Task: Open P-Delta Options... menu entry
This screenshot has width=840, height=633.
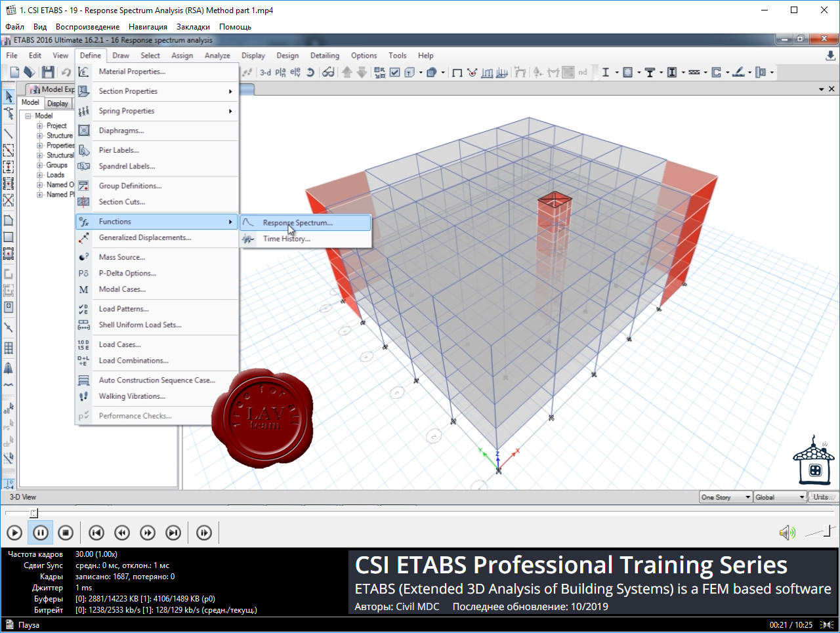Action: 157,274
